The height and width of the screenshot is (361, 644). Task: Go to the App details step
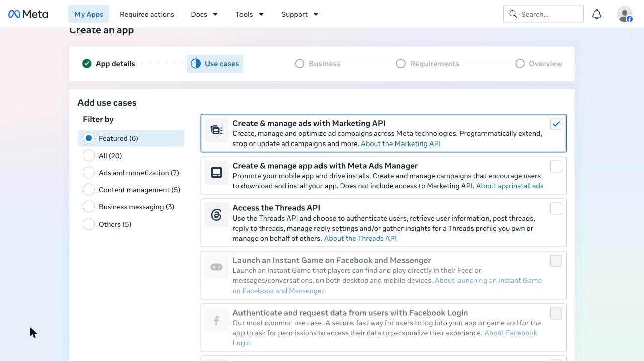click(109, 64)
